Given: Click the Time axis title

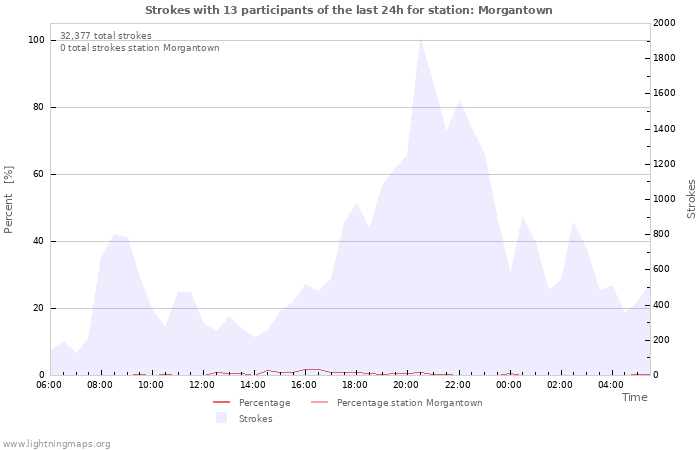Looking at the screenshot, I should (x=634, y=397).
